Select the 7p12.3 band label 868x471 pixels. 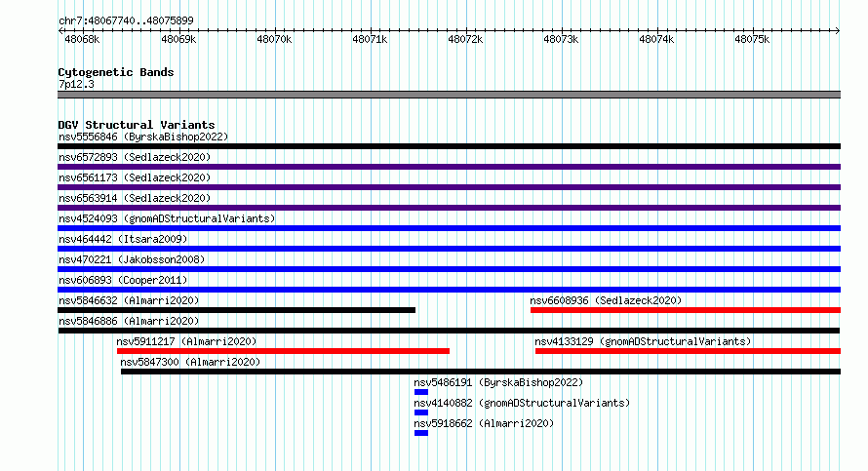tap(76, 84)
